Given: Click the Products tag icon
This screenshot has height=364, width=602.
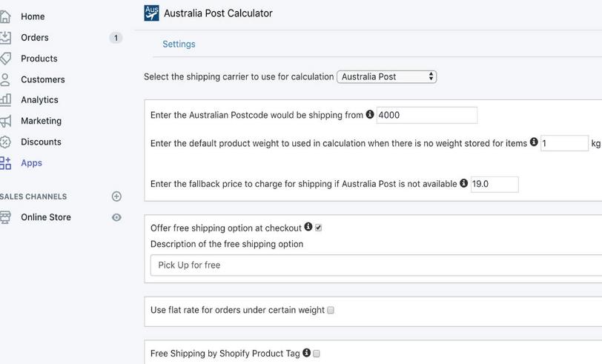Looking at the screenshot, I should point(5,59).
